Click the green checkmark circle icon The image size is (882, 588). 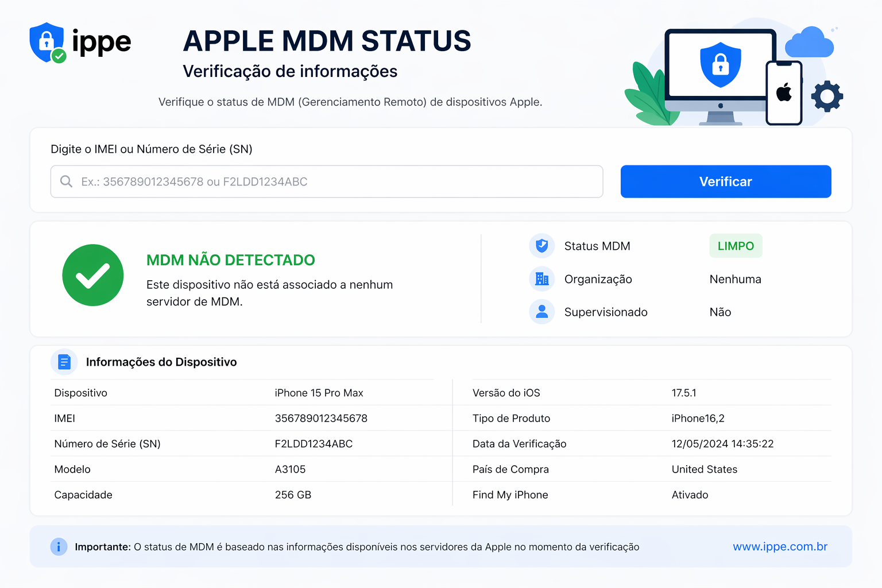pyautogui.click(x=93, y=275)
